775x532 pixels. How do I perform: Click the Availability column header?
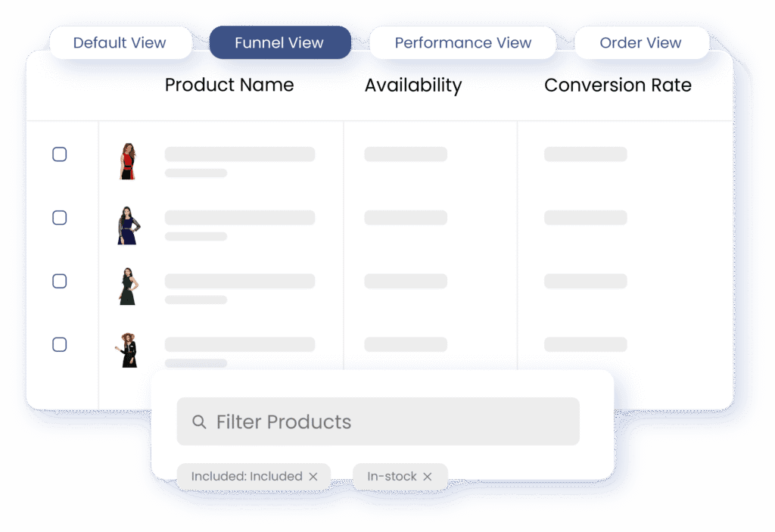tap(412, 86)
